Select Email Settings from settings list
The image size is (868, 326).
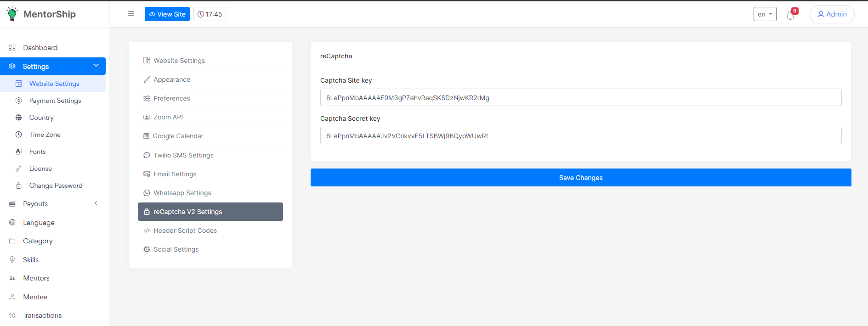(175, 174)
